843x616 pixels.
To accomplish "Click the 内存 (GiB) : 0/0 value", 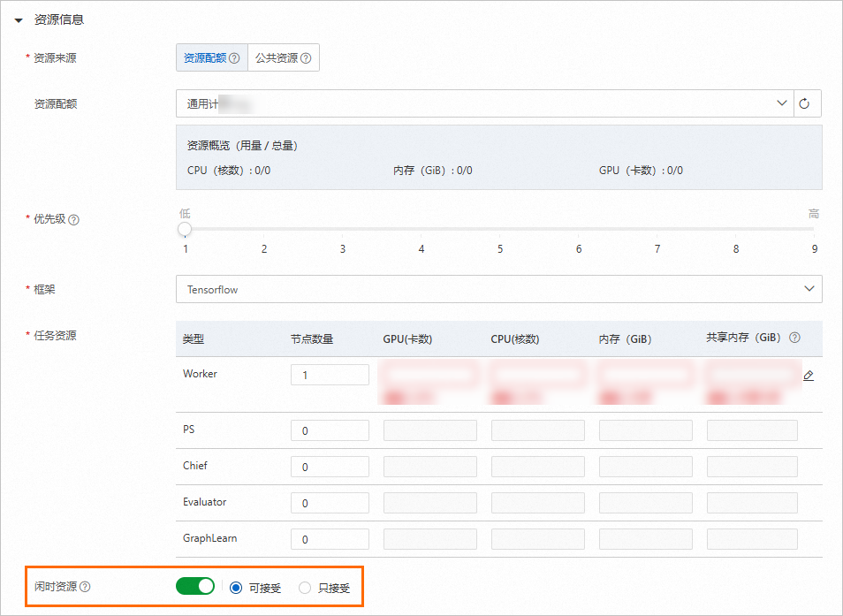I will [433, 171].
